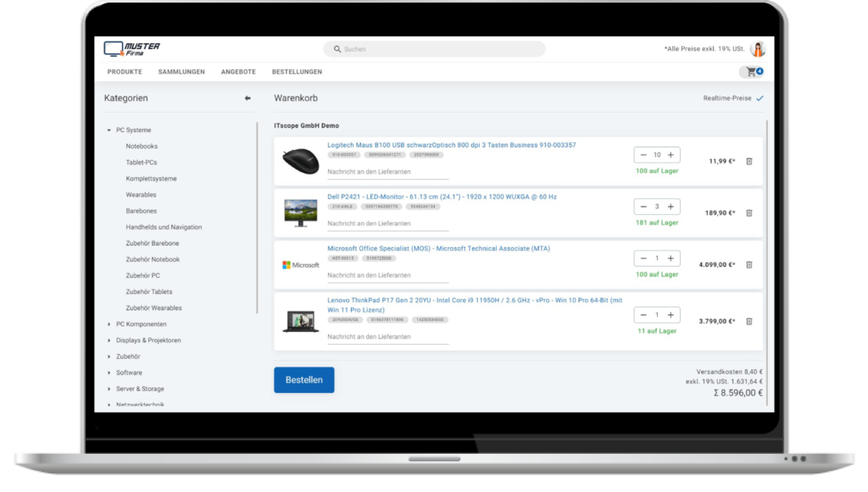Click the Muster Firma logo

(x=132, y=47)
